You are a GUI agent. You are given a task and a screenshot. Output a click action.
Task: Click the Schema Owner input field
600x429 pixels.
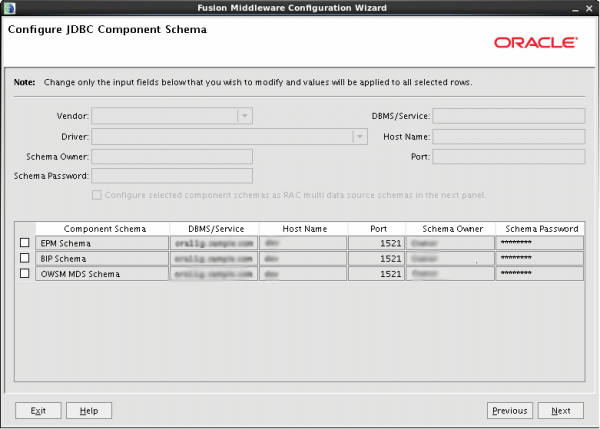172,156
